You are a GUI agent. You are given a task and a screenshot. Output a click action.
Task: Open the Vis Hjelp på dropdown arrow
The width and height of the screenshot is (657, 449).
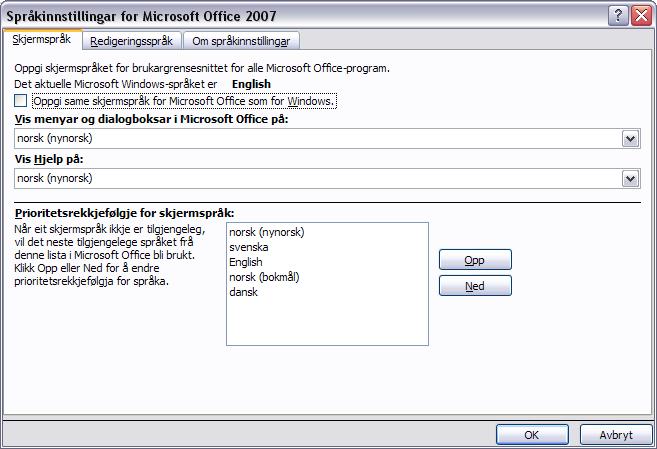[631, 179]
